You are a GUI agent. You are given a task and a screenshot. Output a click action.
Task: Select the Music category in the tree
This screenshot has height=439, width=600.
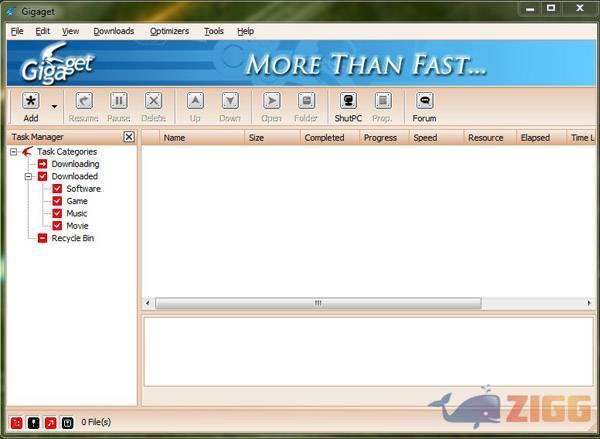77,213
